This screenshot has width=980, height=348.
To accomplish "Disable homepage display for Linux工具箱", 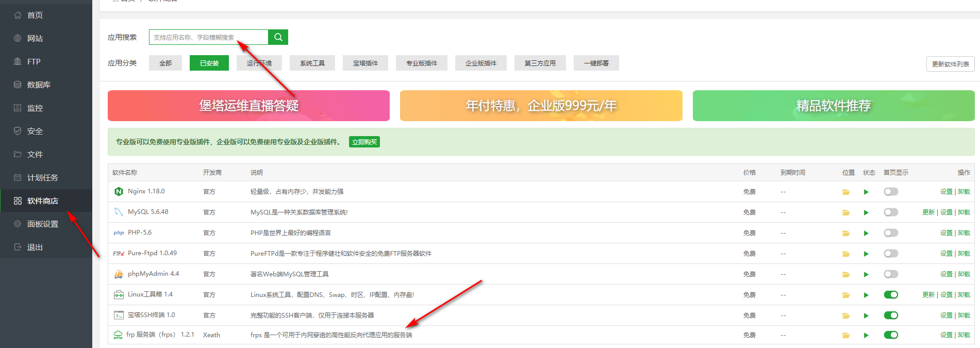I will [891, 295].
